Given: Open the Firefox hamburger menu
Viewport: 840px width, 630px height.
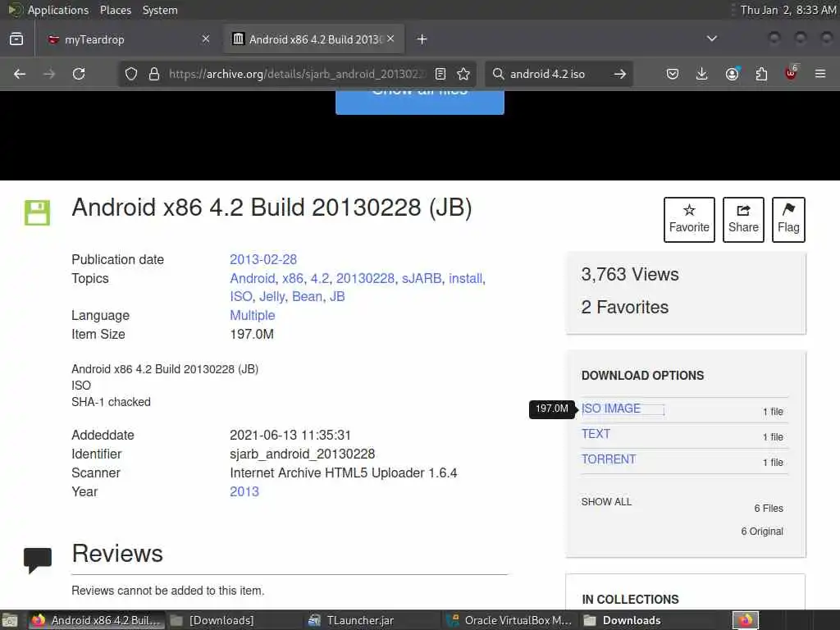Looking at the screenshot, I should [x=820, y=74].
